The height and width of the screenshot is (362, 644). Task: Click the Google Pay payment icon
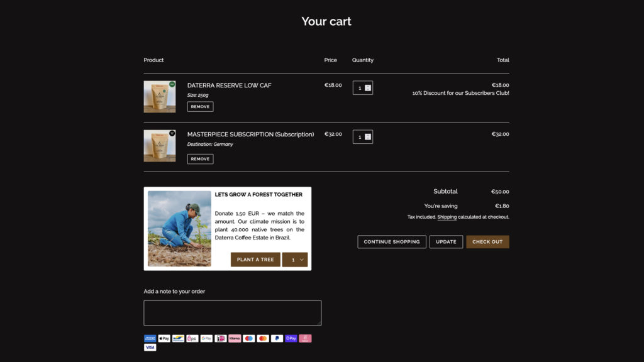pos(206,338)
